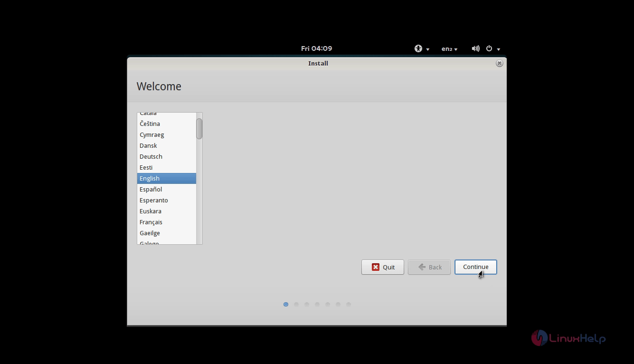Viewport: 634px width, 364px height.
Task: Click the Continue button
Action: coord(476,267)
